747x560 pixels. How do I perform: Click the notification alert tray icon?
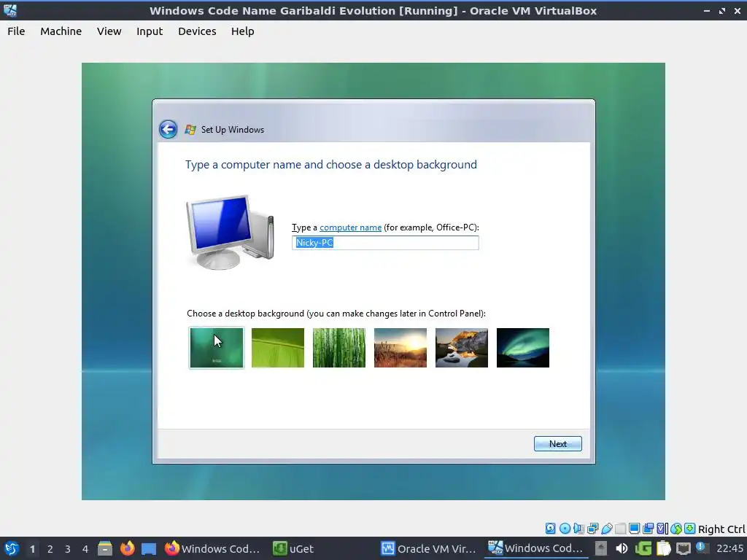coord(701,548)
